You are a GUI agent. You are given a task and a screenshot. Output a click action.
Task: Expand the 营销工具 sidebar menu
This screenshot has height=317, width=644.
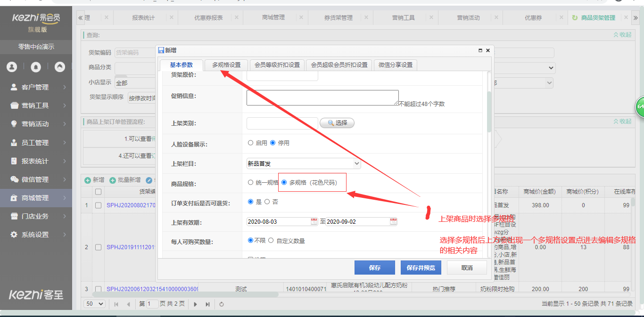(65, 106)
